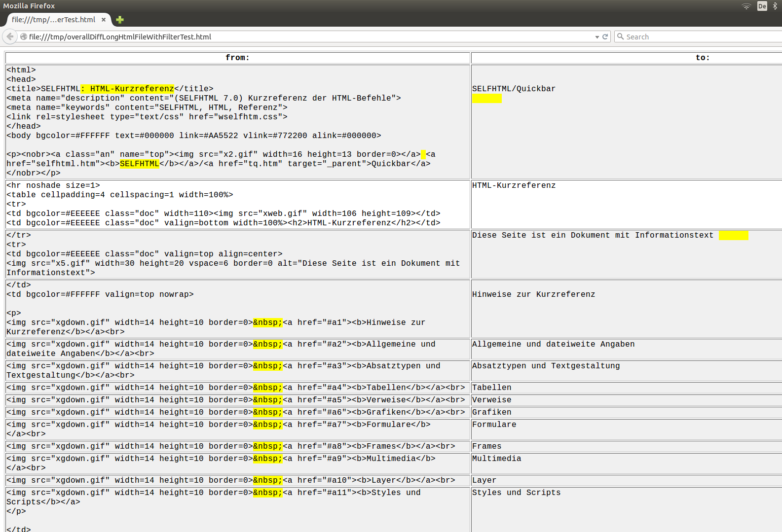Click the highlighted 'SELFHTML' word in the from column
The image size is (782, 532).
pyautogui.click(x=140, y=164)
